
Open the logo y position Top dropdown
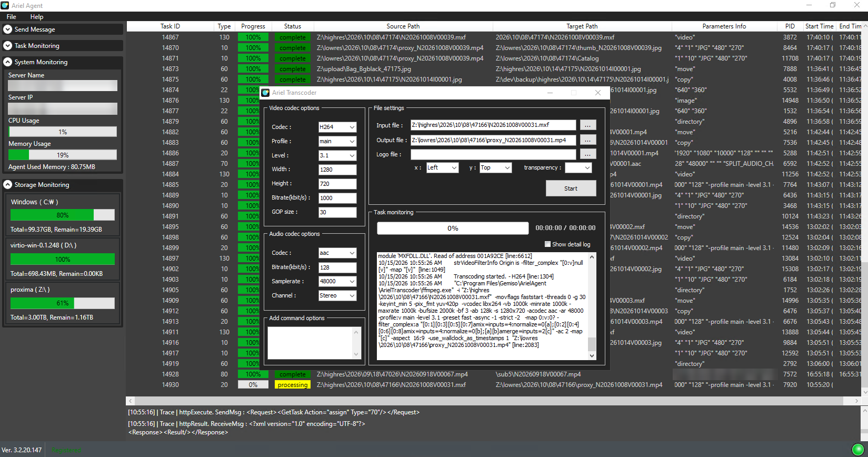496,167
